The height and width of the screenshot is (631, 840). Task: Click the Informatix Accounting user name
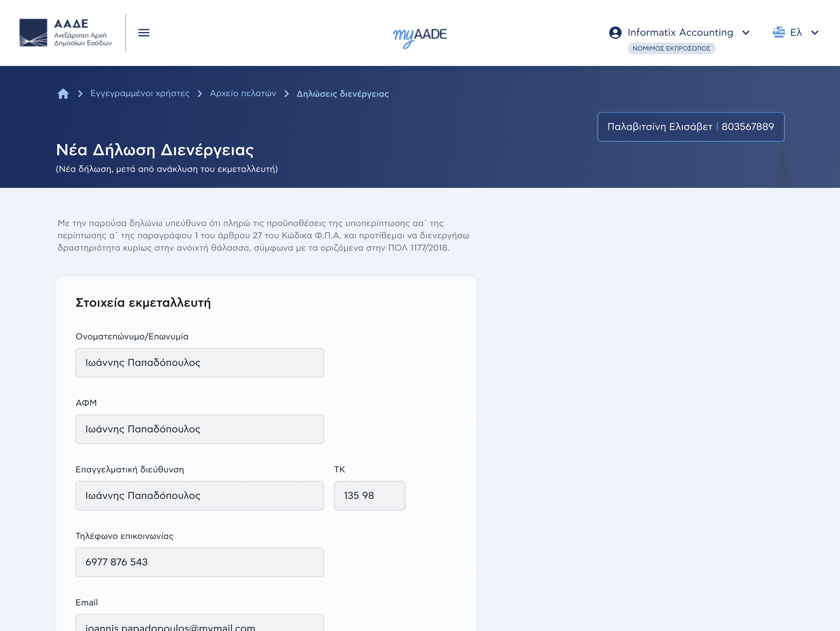pyautogui.click(x=680, y=33)
